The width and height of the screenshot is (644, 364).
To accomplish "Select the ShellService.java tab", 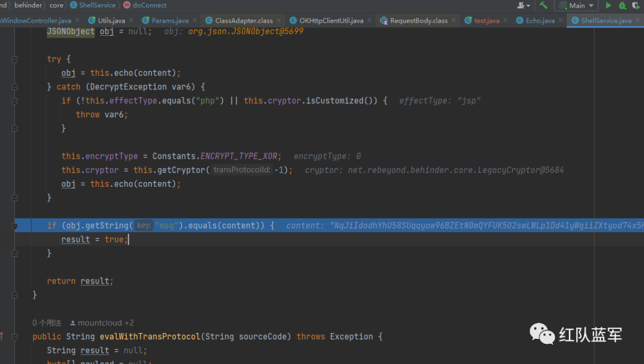I will pos(606,20).
